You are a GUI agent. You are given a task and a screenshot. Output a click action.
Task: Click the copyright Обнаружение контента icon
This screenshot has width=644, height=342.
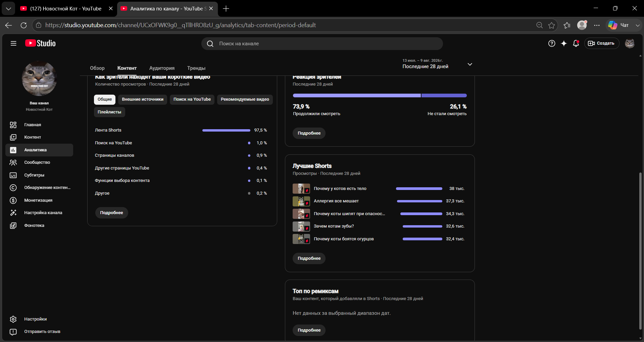[13, 188]
